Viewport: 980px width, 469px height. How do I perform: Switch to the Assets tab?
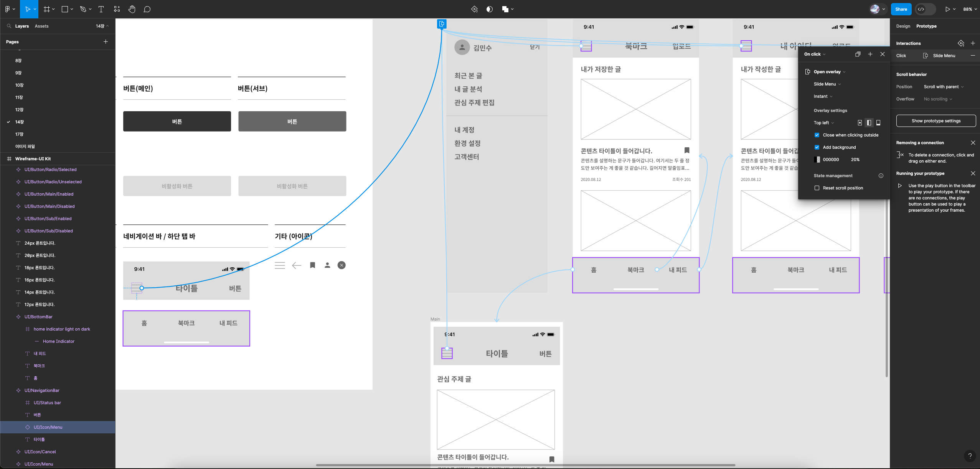coord(41,26)
